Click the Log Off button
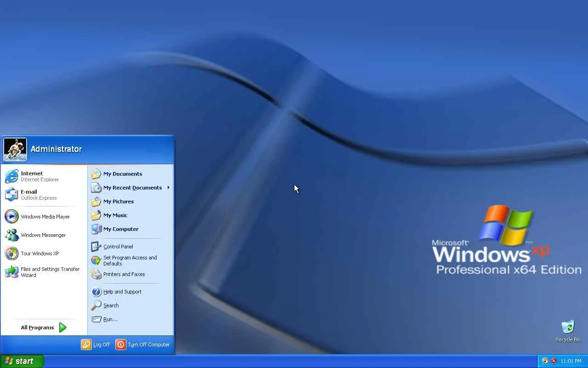The height and width of the screenshot is (368, 588). (x=96, y=345)
